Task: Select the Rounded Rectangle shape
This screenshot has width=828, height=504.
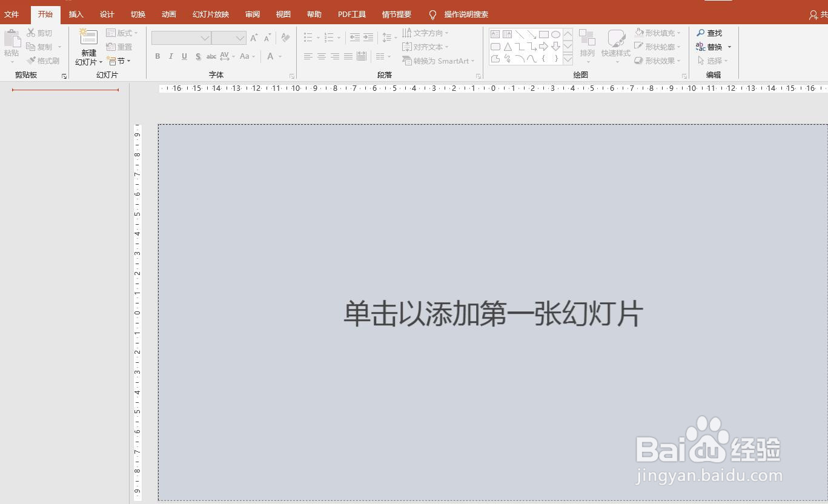Action: coord(495,47)
